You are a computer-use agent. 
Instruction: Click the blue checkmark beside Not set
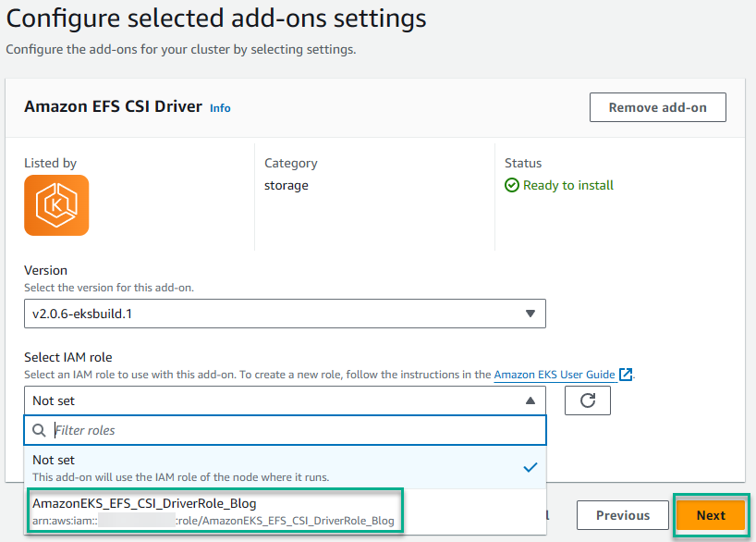pyautogui.click(x=530, y=467)
